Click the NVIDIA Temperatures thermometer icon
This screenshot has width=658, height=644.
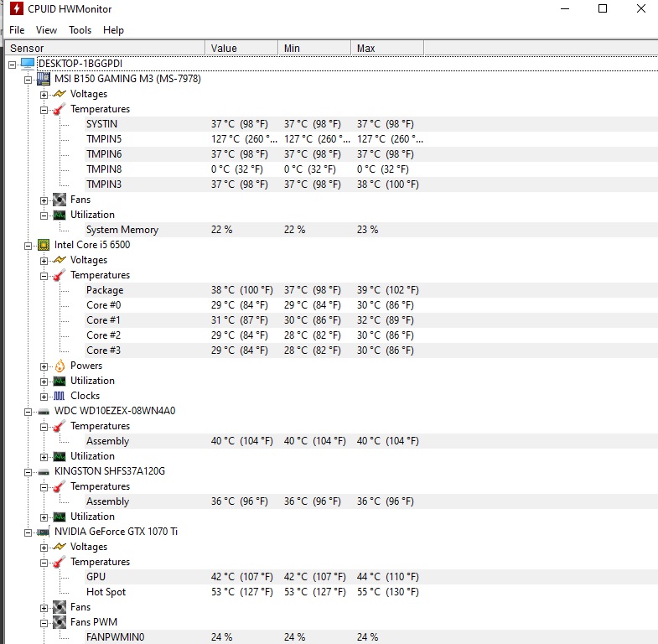pos(60,562)
